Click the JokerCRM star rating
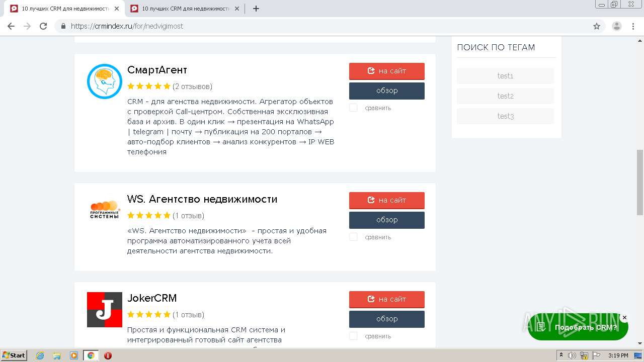Image resolution: width=644 pixels, height=362 pixels. [149, 315]
